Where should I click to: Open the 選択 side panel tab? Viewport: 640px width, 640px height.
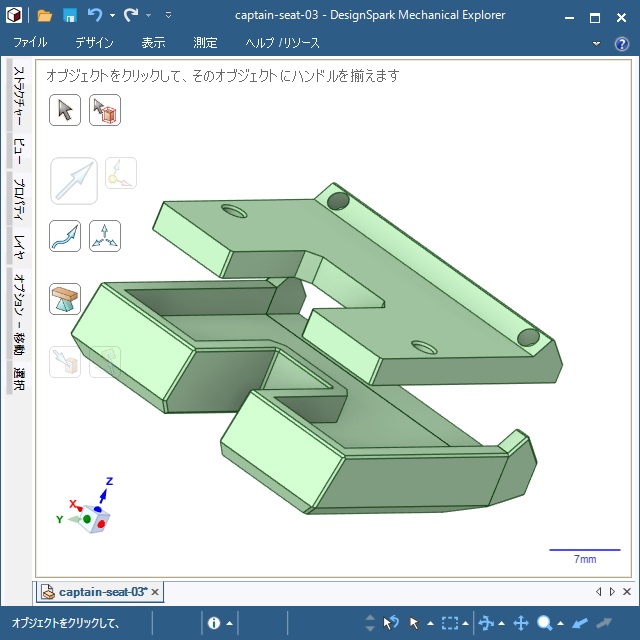point(19,379)
